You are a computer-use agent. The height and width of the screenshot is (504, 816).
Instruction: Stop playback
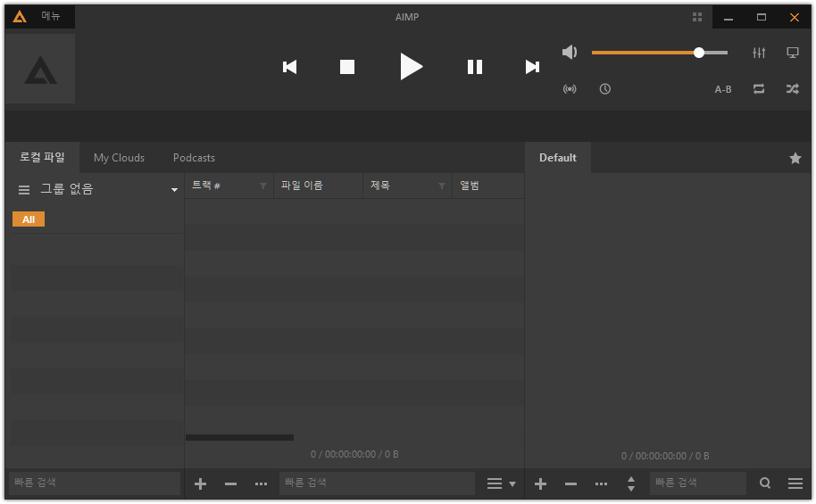click(x=347, y=67)
